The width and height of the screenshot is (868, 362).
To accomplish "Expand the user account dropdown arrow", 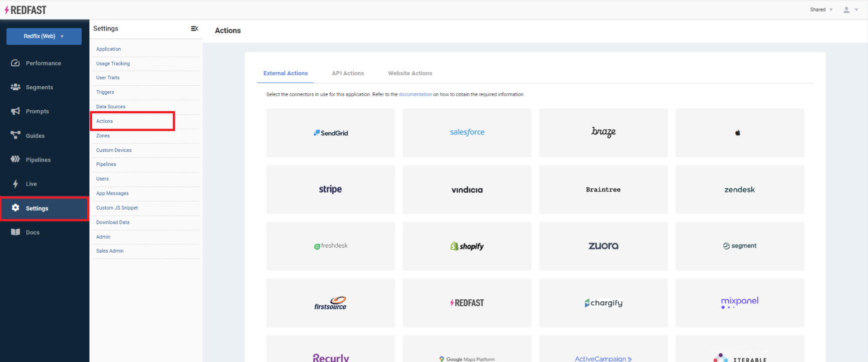I will coord(856,10).
